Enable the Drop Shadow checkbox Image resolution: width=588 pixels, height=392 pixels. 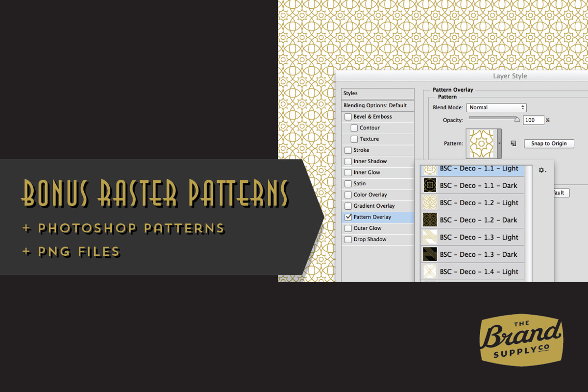348,240
